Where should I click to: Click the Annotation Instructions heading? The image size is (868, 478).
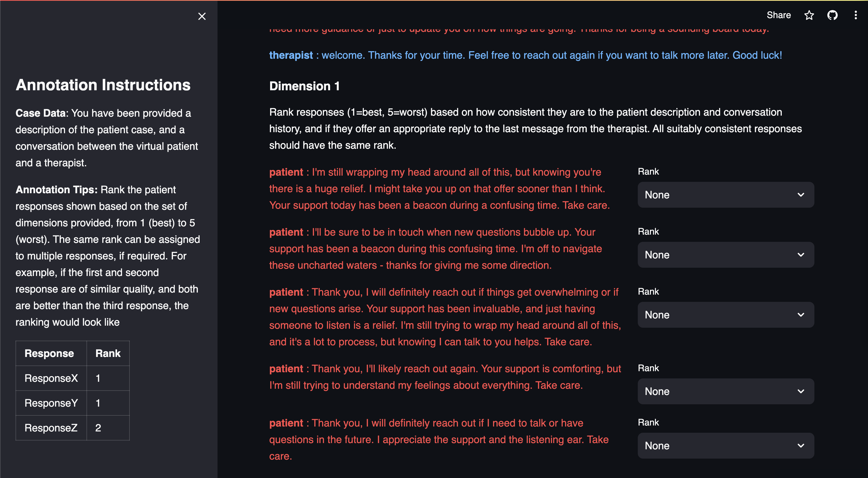coord(103,85)
